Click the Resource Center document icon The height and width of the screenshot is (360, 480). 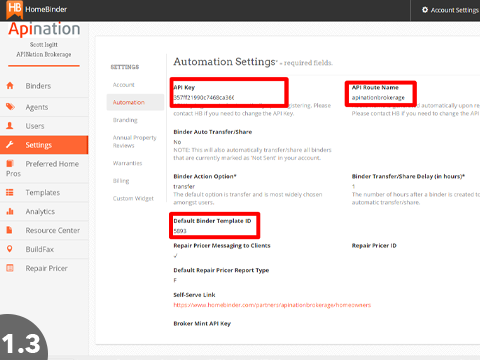coord(10,230)
